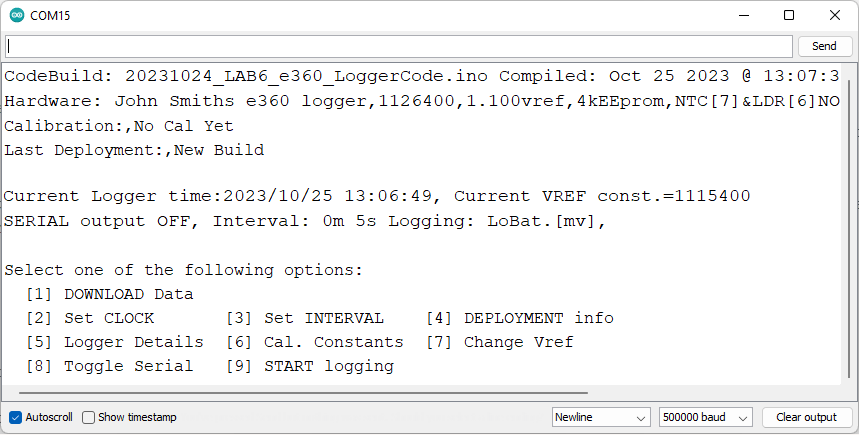Click the Hardware line in the serial output
859x435 pixels.
pyautogui.click(x=420, y=101)
